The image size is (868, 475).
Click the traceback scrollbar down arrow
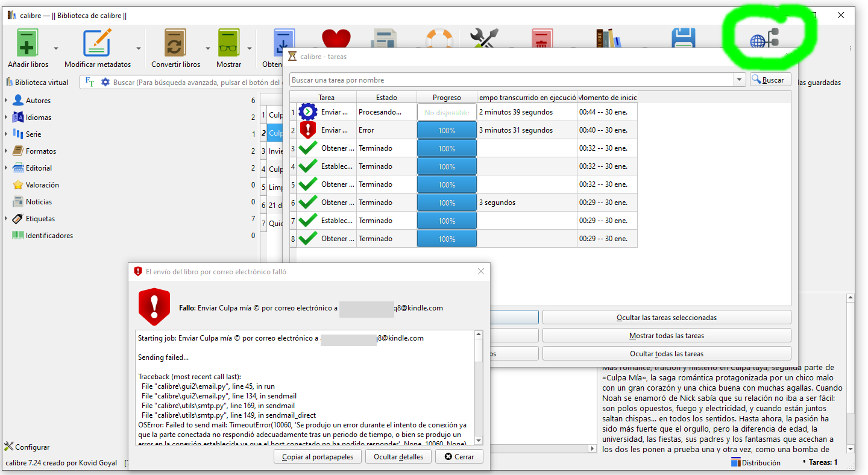[x=479, y=441]
